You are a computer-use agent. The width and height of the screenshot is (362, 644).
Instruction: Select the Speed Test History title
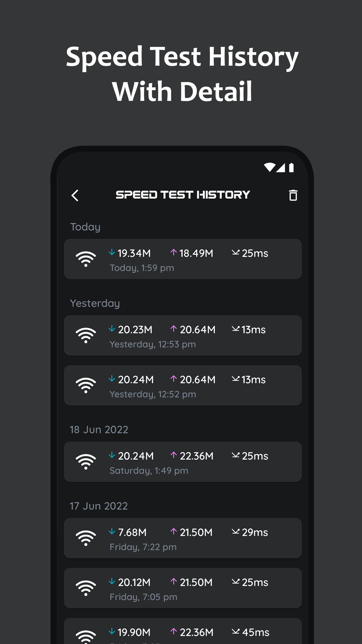pos(183,195)
